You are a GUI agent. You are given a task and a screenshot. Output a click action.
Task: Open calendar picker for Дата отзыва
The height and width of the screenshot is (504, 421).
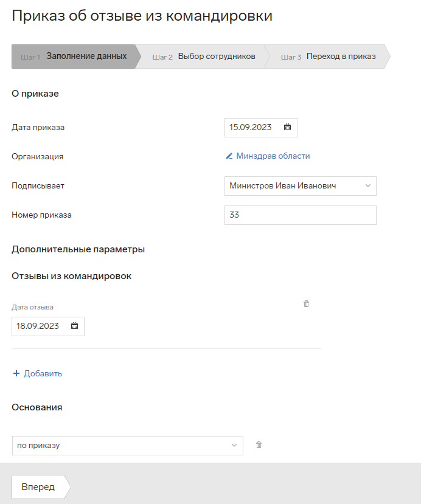[74, 326]
